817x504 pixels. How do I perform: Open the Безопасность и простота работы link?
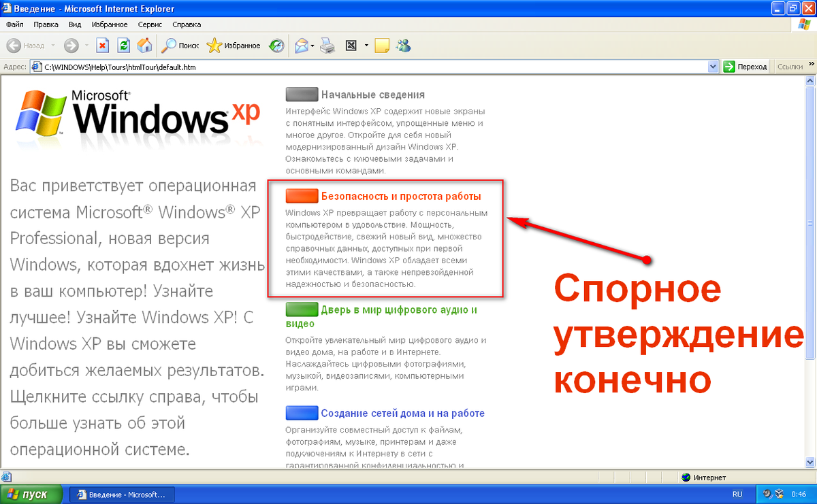(401, 196)
